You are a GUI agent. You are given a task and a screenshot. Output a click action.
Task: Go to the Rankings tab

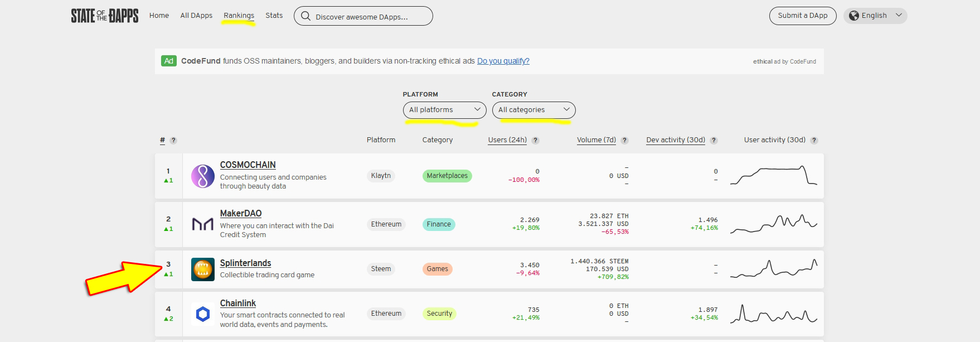239,16
